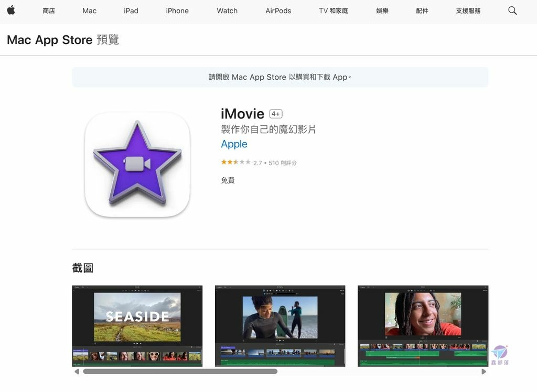
Task: Open the 支援服務 menu item
Action: (468, 10)
